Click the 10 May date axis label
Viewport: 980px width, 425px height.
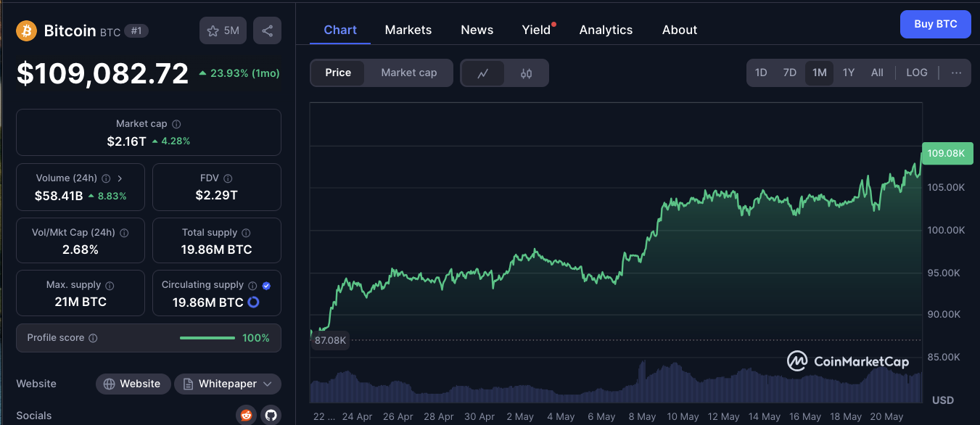(683, 417)
